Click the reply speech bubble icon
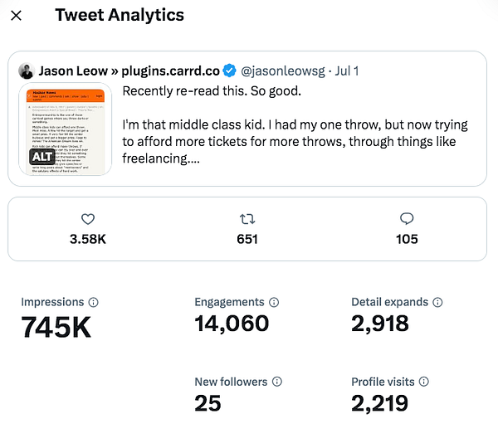This screenshot has height=448, width=498. (x=407, y=219)
